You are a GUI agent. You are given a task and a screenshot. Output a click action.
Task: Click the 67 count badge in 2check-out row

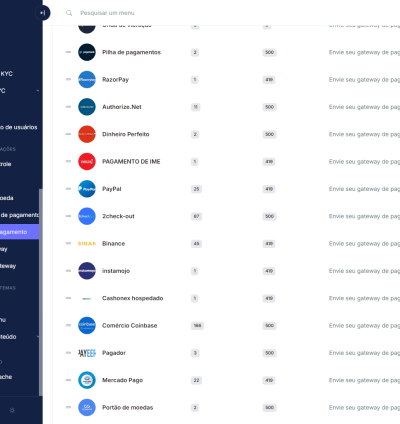196,216
